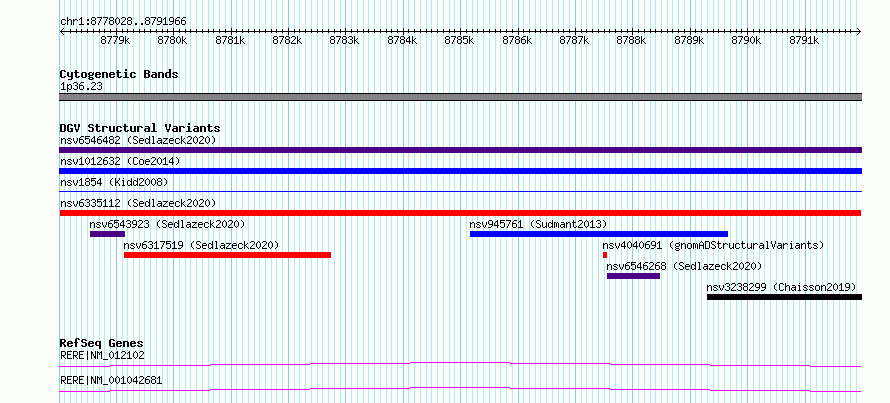This screenshot has width=890, height=403.
Task: Click the 8788k ruler tick label
Action: pyautogui.click(x=632, y=40)
